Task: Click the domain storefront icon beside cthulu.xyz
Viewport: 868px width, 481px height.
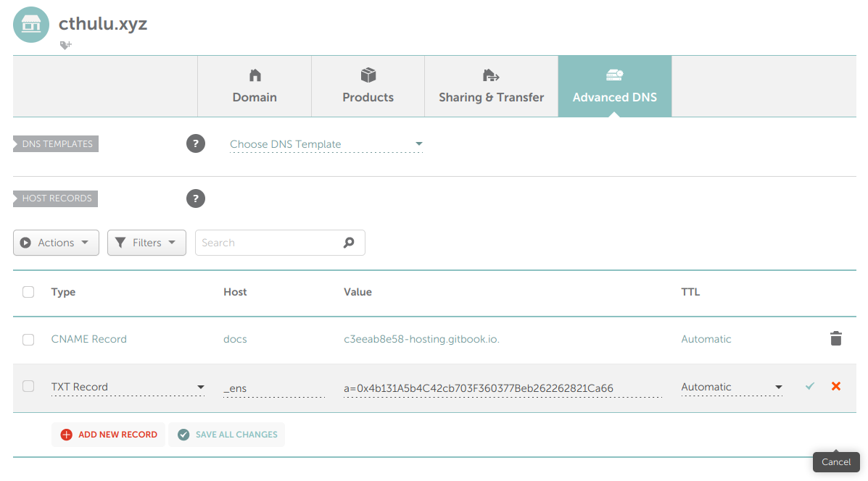Action: pyautogui.click(x=31, y=25)
